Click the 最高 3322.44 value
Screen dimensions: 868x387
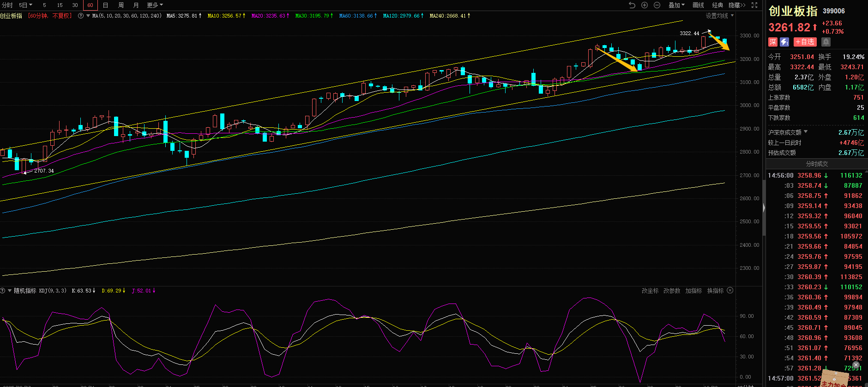[802, 67]
